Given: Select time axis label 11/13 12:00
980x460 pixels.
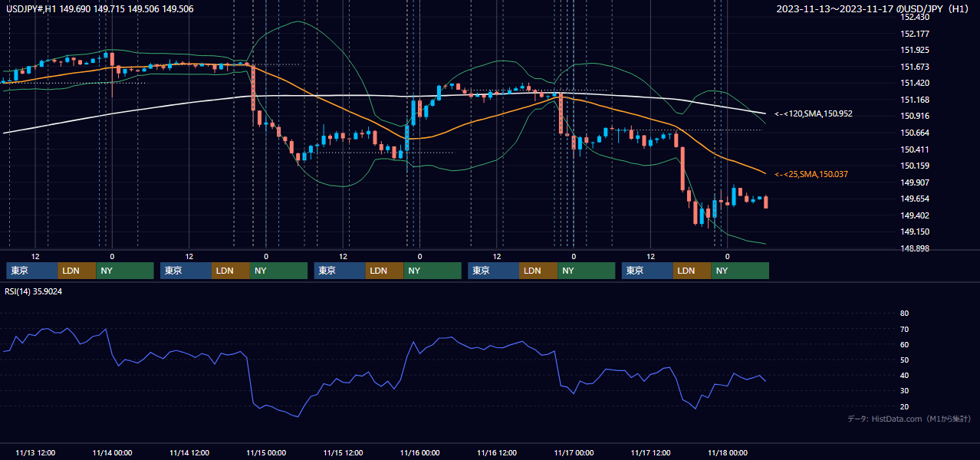Looking at the screenshot, I should coord(35,452).
